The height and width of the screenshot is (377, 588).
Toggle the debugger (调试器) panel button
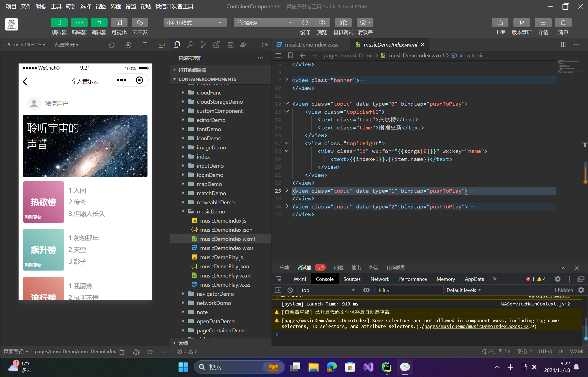point(99,23)
